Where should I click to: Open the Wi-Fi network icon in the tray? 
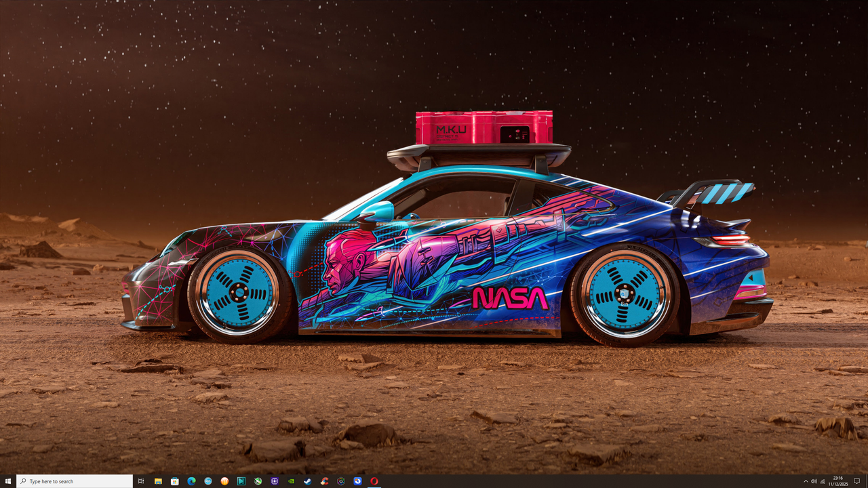tap(822, 481)
